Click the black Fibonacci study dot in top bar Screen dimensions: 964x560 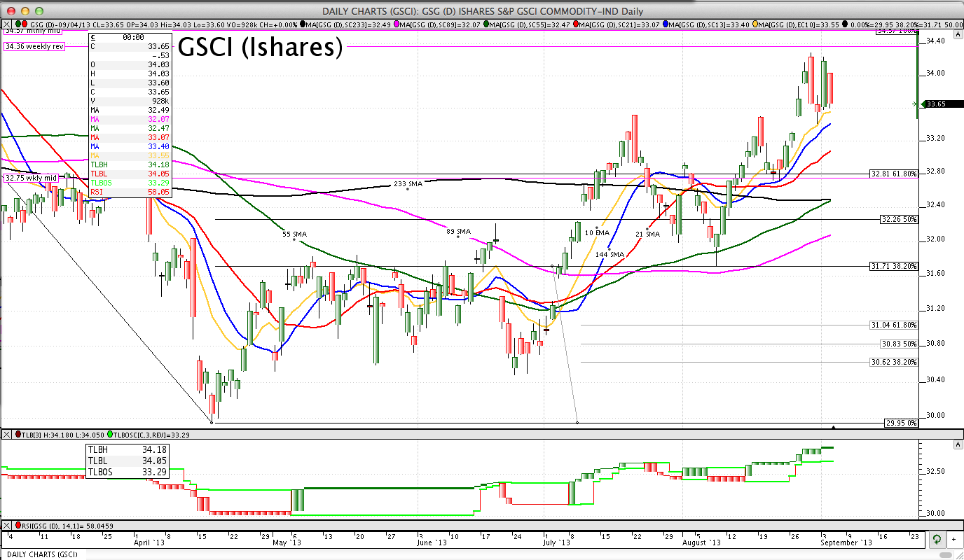pos(845,24)
